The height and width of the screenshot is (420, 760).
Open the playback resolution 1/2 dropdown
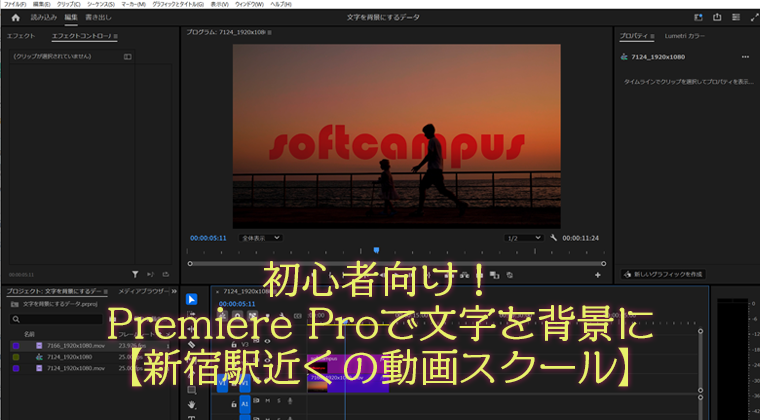523,238
